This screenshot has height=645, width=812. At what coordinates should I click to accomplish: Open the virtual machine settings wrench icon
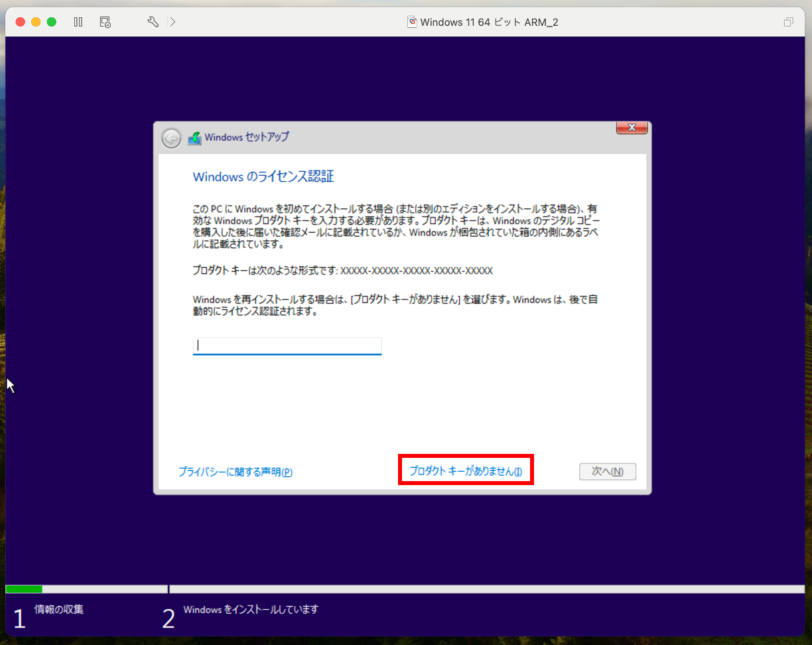tap(153, 22)
